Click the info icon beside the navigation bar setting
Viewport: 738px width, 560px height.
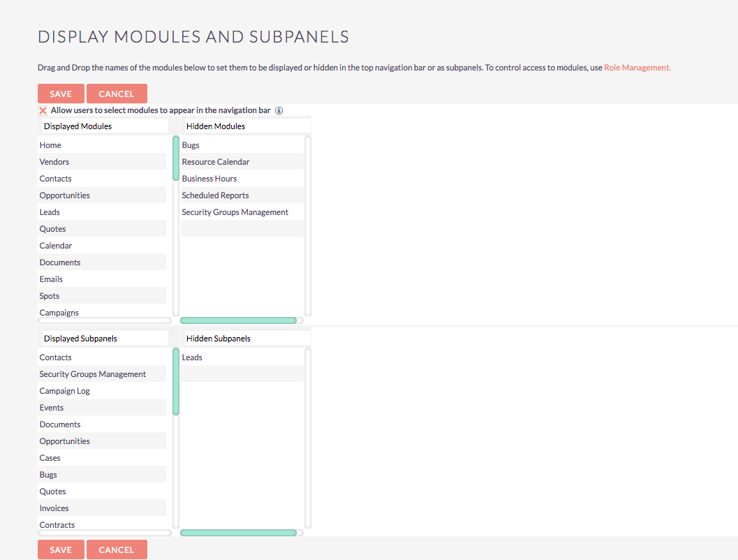tap(279, 110)
